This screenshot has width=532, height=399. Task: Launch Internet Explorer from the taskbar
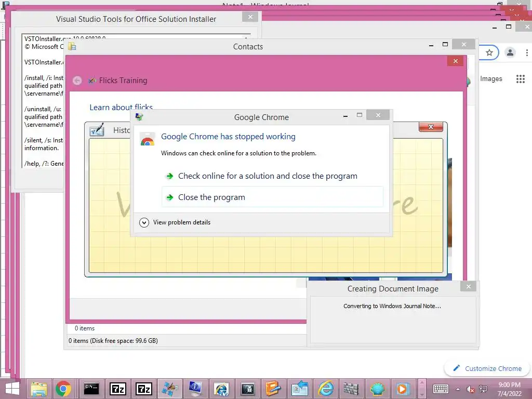pyautogui.click(x=326, y=389)
